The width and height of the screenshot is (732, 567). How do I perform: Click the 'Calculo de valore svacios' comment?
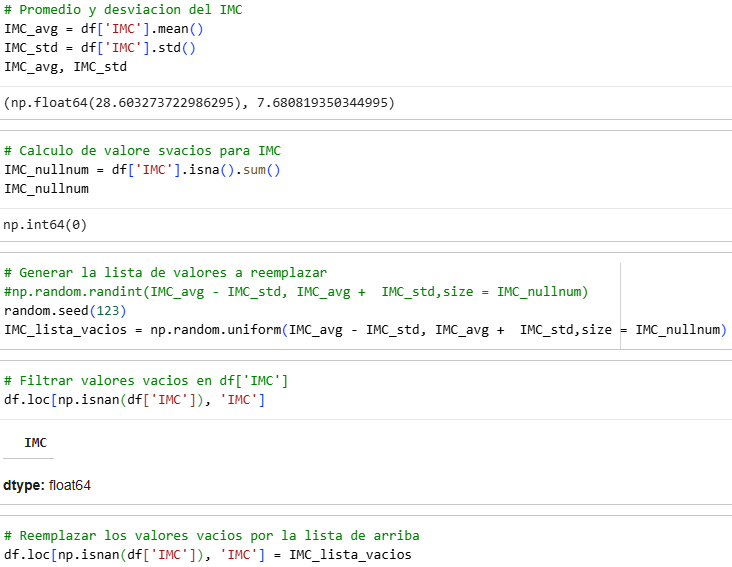[x=142, y=151]
